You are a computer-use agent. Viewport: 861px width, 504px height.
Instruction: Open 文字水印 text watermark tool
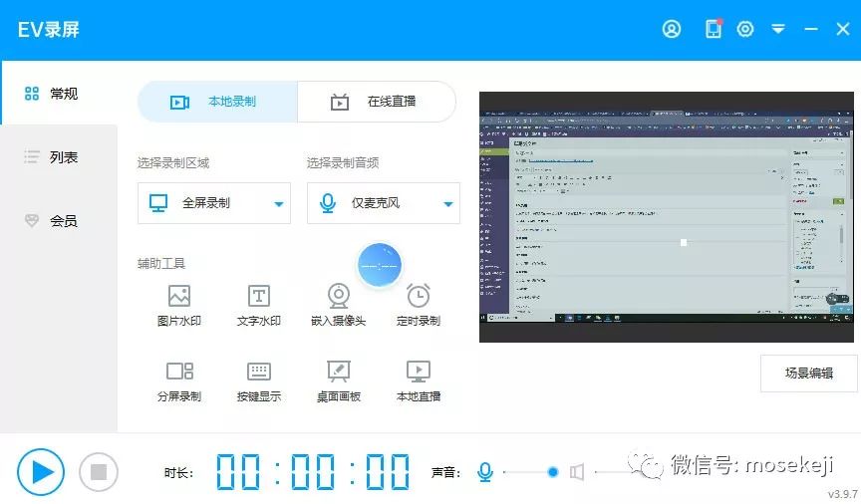259,305
